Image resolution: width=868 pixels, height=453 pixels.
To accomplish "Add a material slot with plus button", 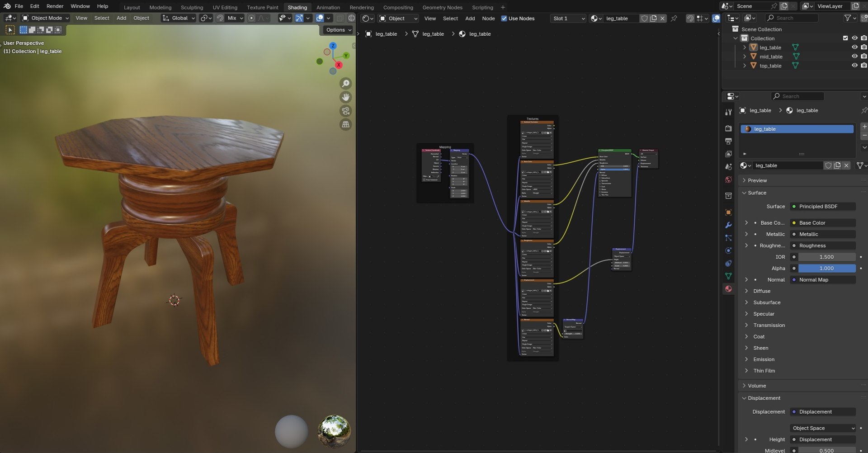I will [864, 127].
